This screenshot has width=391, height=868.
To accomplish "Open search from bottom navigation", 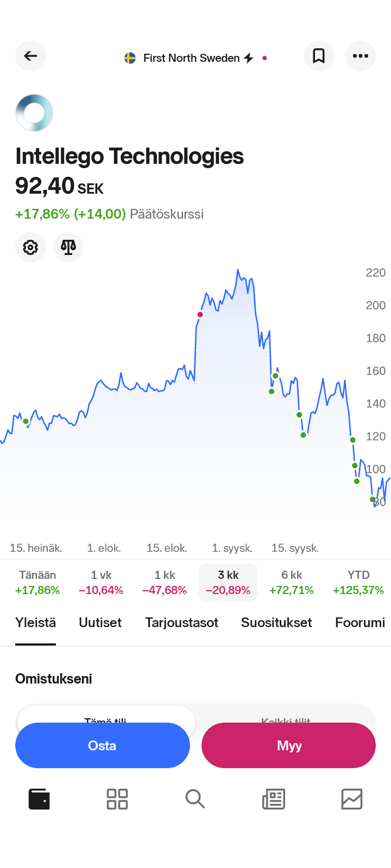I will point(195,799).
